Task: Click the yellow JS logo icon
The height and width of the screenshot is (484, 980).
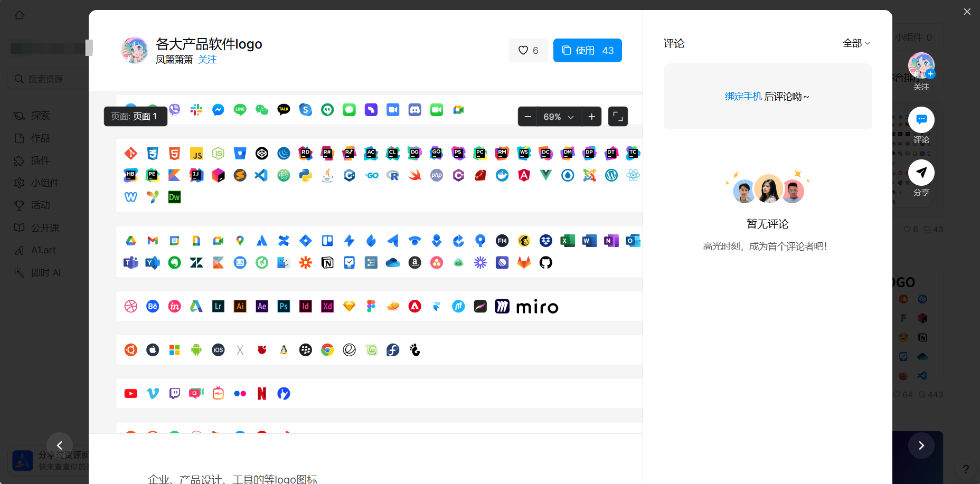Action: (x=196, y=154)
